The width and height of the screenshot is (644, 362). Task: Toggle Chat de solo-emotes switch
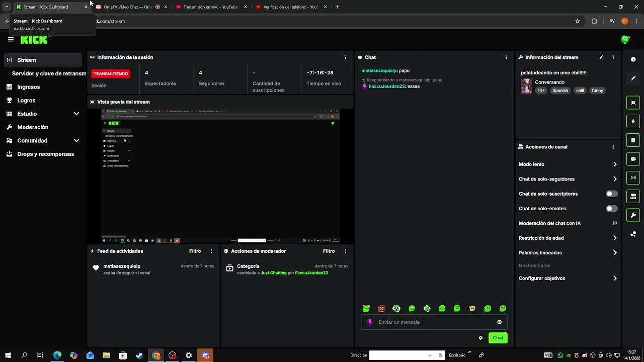611,208
